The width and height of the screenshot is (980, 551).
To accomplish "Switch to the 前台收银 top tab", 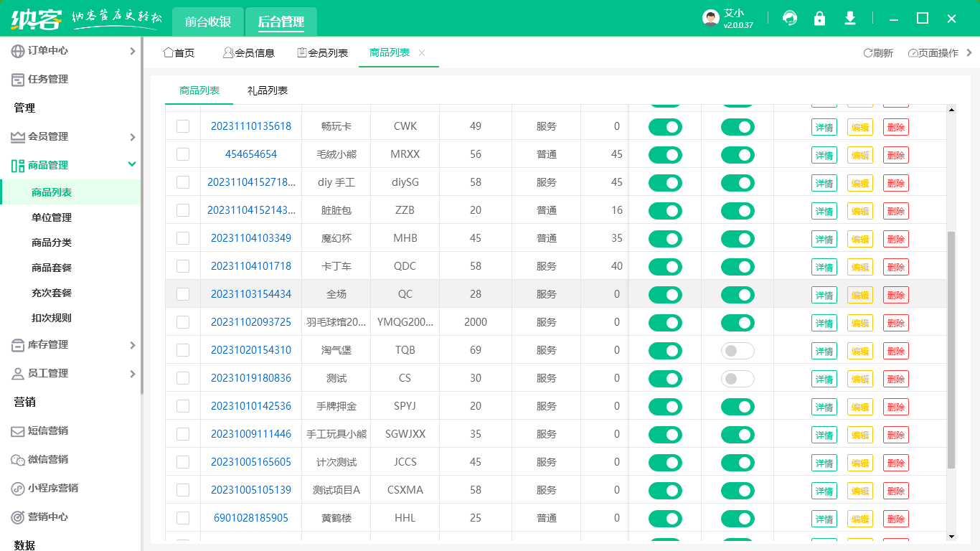I will coord(208,22).
